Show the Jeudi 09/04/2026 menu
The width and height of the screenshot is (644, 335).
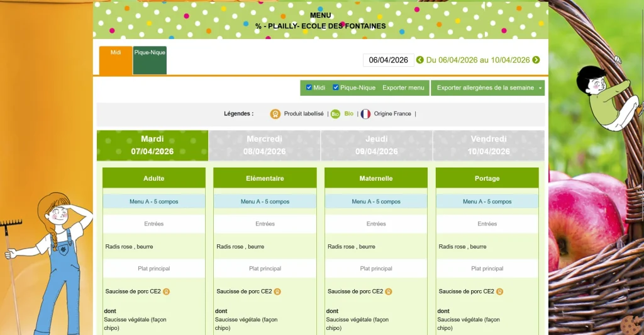point(376,145)
